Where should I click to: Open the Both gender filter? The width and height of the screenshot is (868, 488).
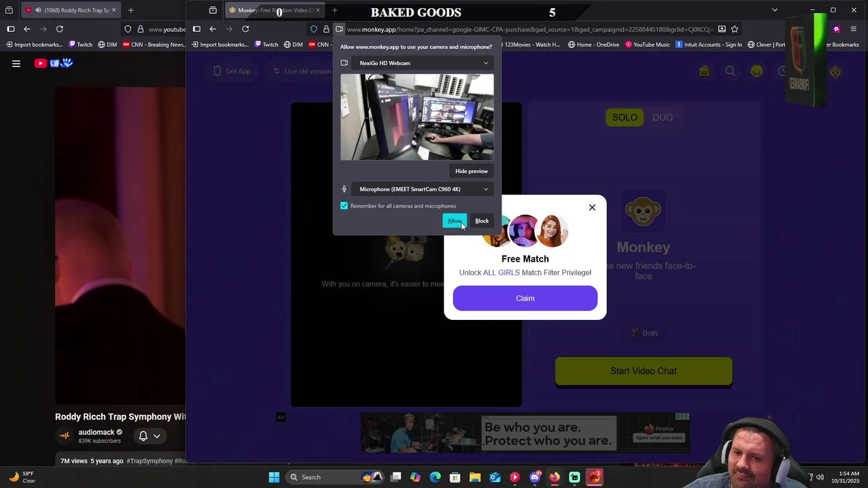point(644,333)
